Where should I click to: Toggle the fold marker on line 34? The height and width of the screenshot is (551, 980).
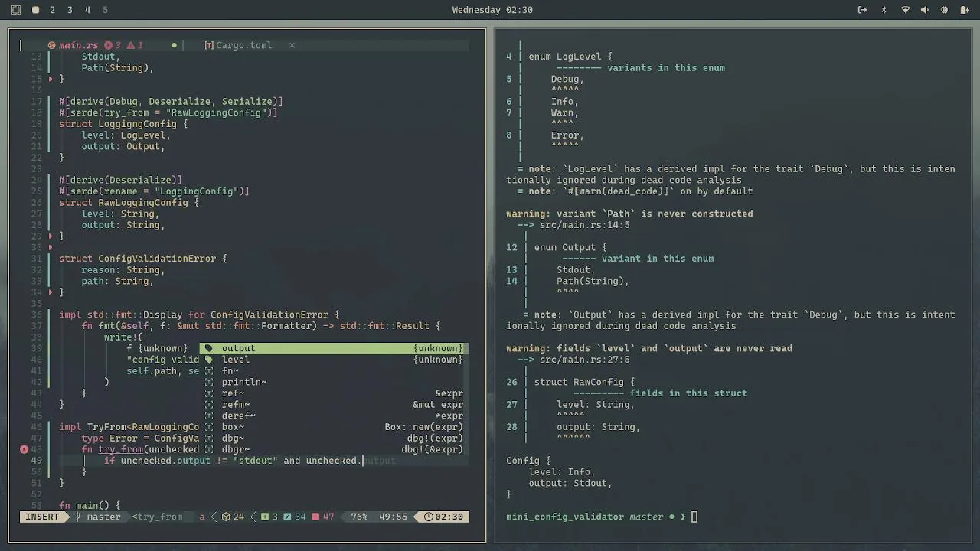(51, 292)
